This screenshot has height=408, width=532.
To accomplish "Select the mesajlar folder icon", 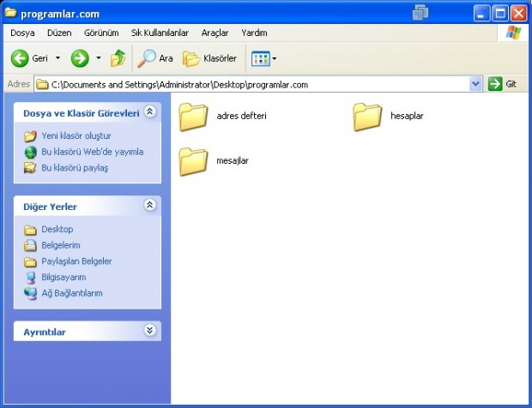I will 193,161.
